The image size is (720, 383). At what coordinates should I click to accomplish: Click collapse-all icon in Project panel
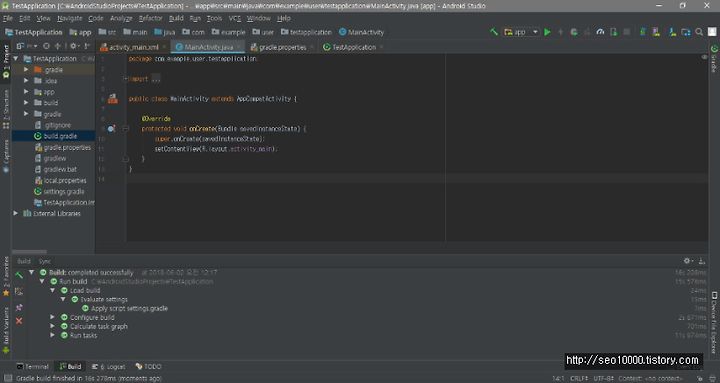[x=58, y=46]
